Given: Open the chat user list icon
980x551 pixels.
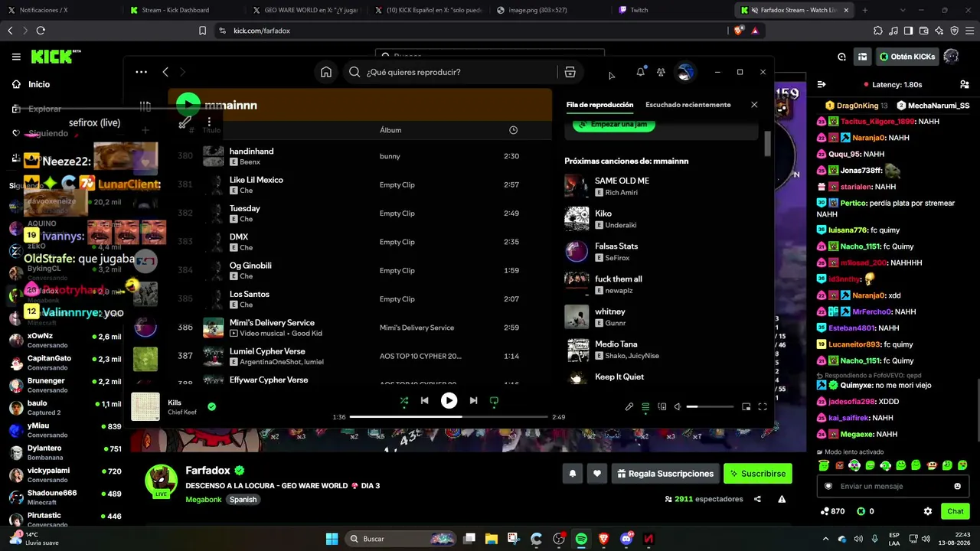Looking at the screenshot, I should (964, 84).
